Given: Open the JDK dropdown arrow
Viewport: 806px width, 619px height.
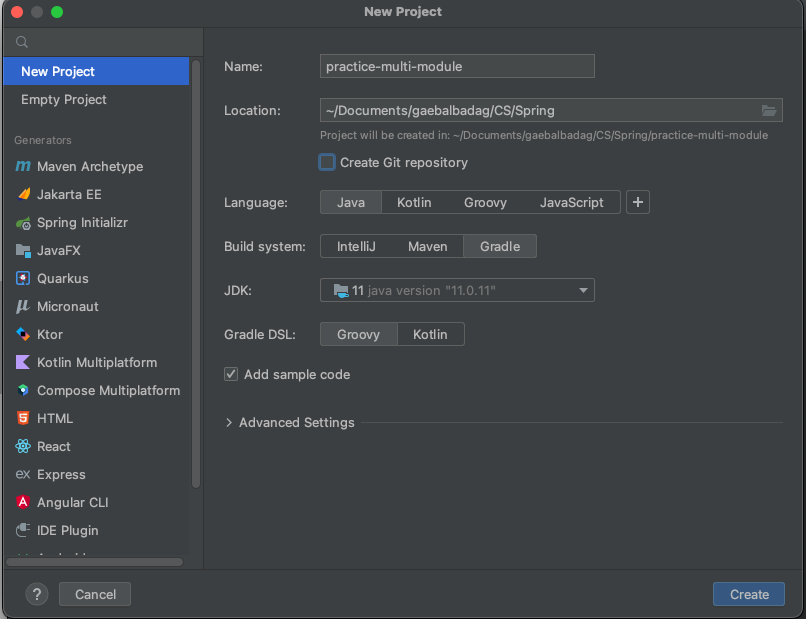Looking at the screenshot, I should click(583, 290).
